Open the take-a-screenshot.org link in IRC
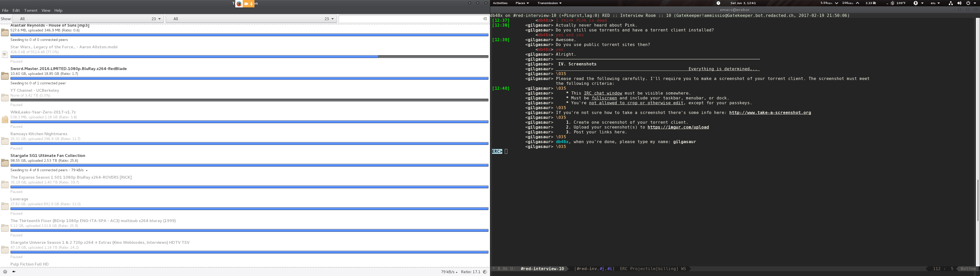Viewport: 980px width, 276px height. point(770,112)
